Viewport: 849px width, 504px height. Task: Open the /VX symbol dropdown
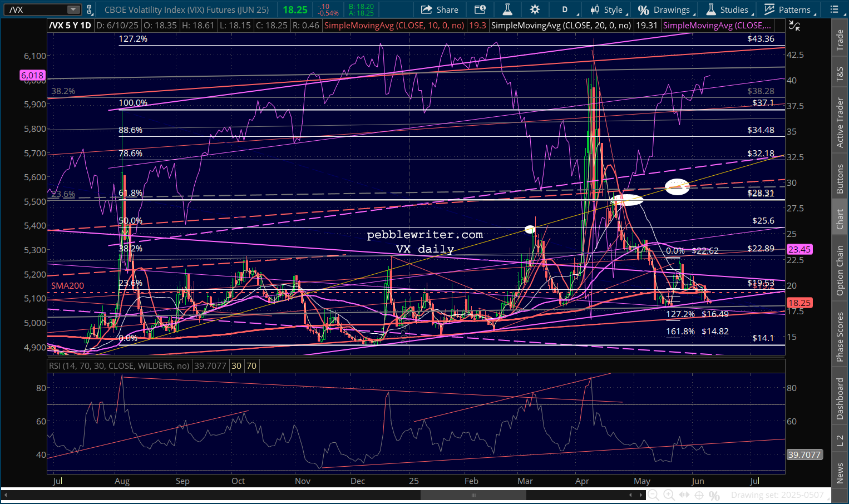tap(73, 9)
